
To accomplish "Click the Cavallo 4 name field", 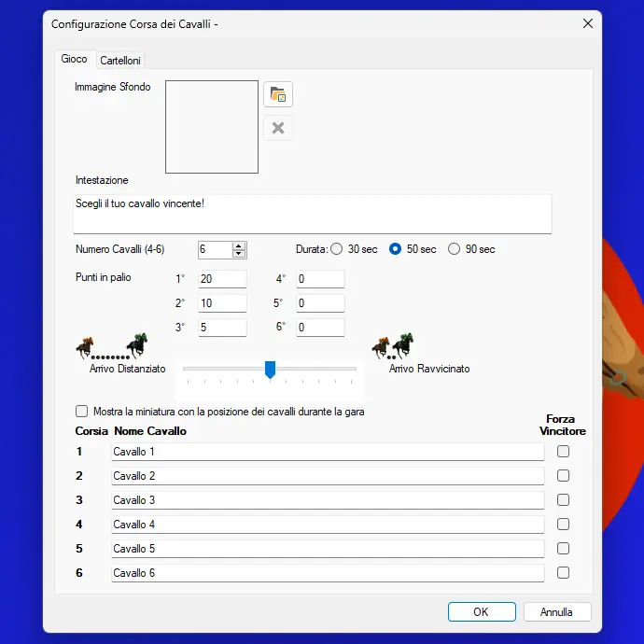I will 328,525.
